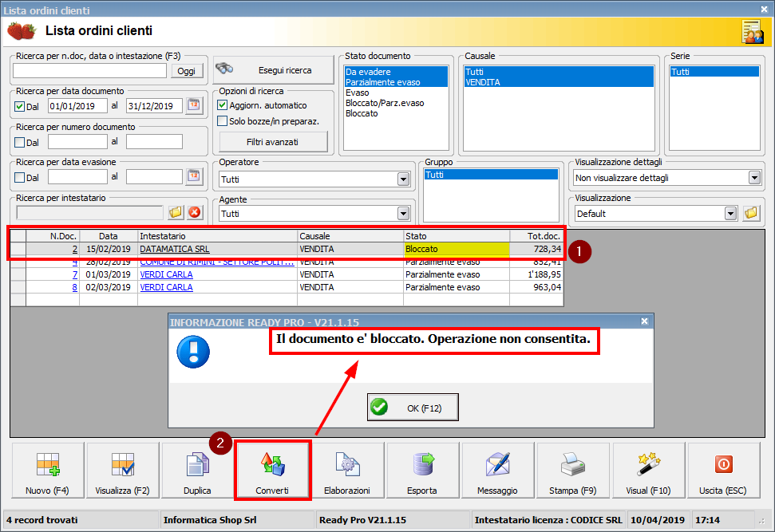775x532 pixels.
Task: Open the VERDI CARLA link for order 7
Action: pos(166,274)
